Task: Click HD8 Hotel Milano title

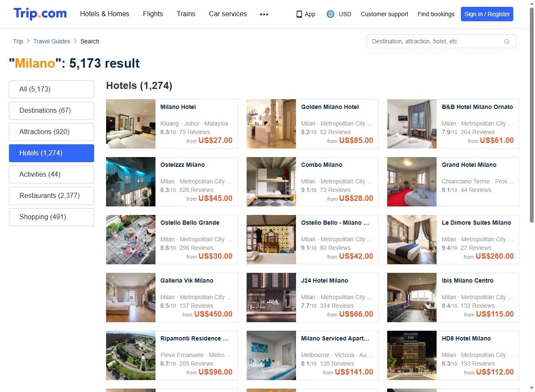Action: (466, 338)
